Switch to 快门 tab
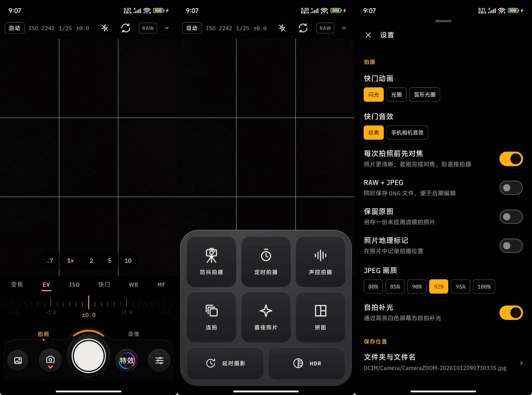This screenshot has height=395, width=532. pyautogui.click(x=104, y=285)
